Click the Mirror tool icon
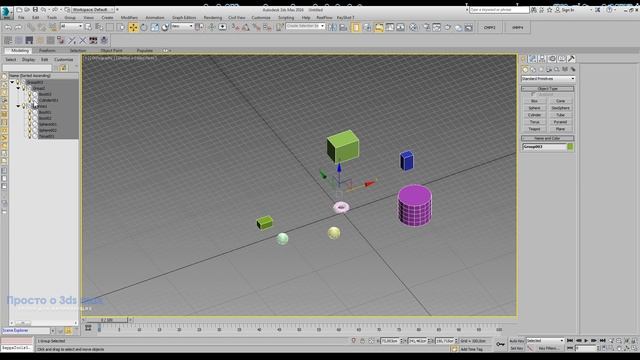 [333, 27]
